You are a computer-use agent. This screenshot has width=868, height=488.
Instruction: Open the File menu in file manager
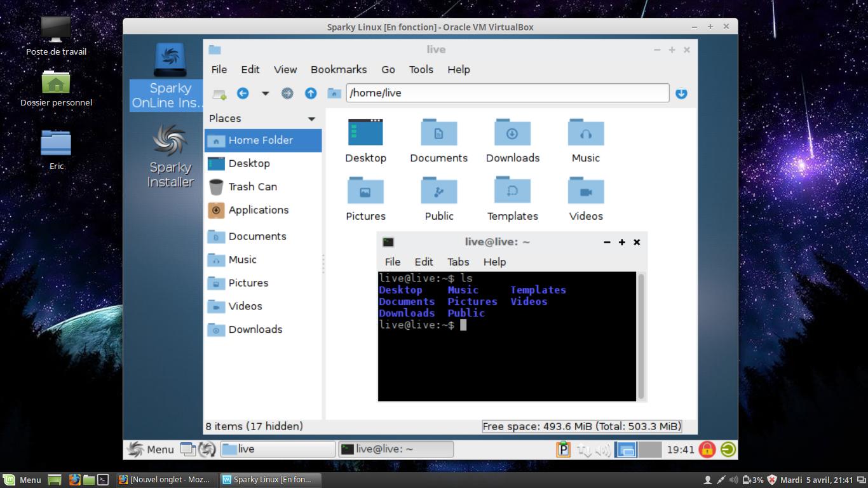[219, 69]
